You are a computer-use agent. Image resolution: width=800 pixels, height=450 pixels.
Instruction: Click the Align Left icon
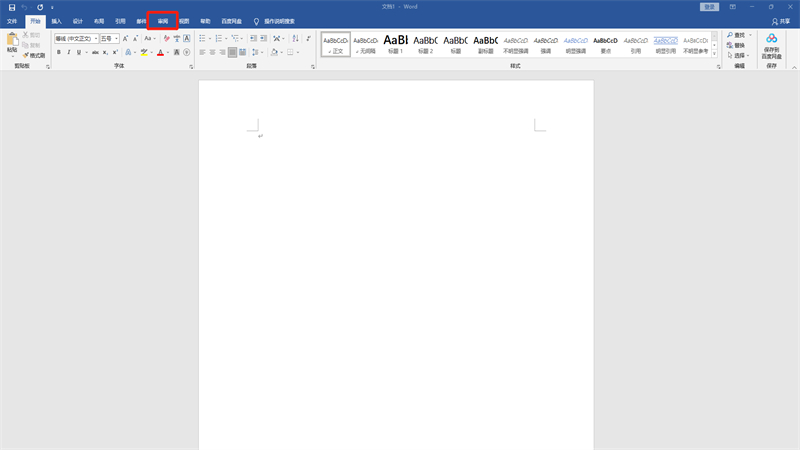[x=202, y=52]
